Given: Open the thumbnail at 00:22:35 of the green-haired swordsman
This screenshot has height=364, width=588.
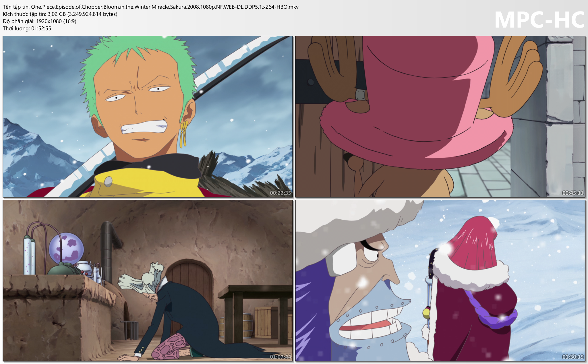Looking at the screenshot, I should pos(148,117).
